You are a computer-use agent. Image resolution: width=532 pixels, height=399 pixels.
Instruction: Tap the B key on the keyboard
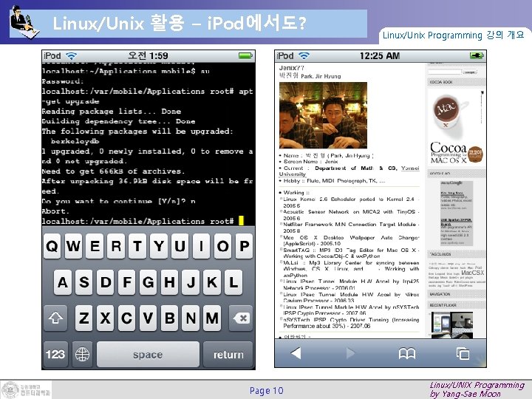170,318
